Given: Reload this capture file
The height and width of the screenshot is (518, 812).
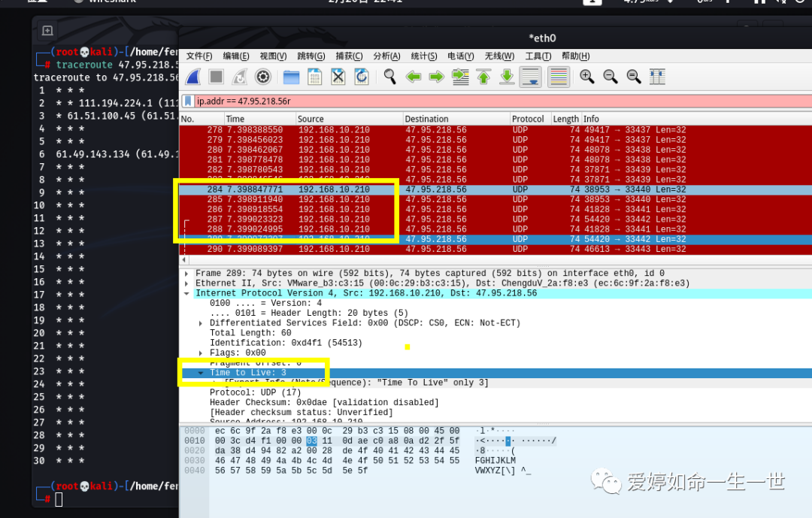Looking at the screenshot, I should 362,77.
